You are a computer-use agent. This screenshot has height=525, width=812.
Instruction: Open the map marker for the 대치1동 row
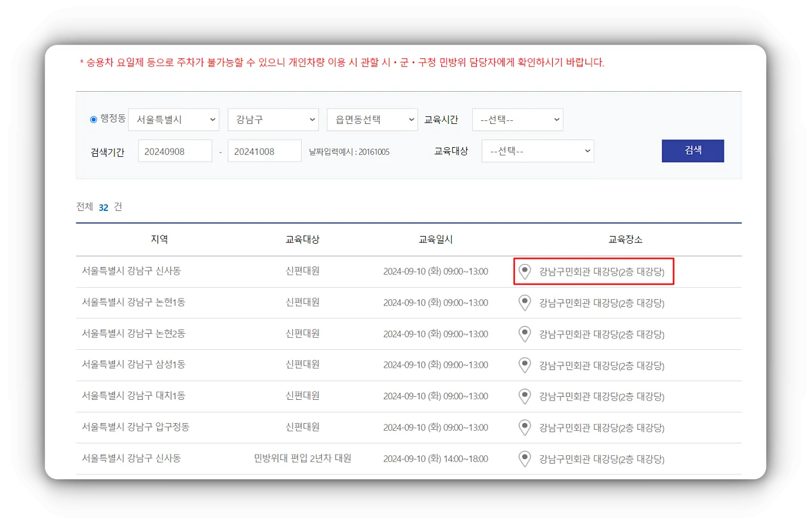pos(525,396)
